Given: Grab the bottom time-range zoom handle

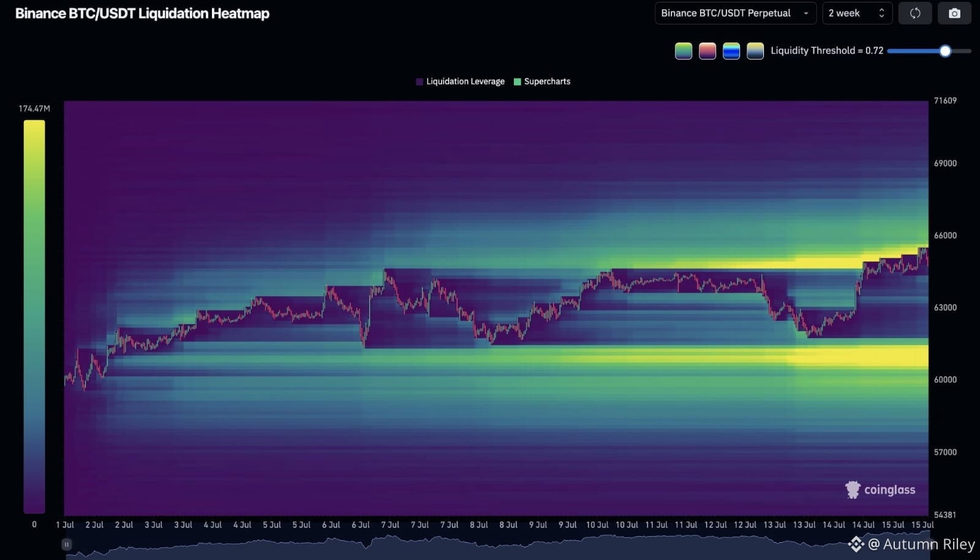Looking at the screenshot, I should [x=67, y=544].
